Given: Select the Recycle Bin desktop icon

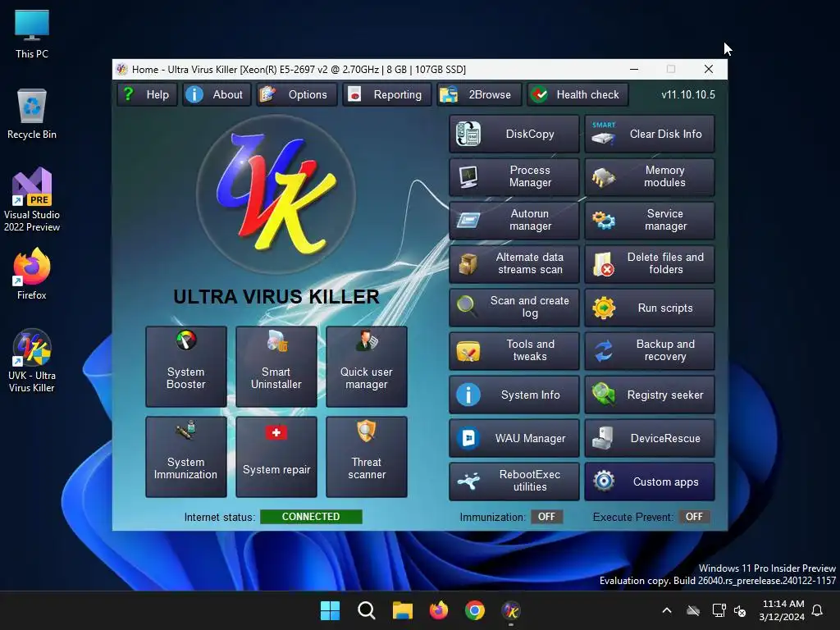Looking at the screenshot, I should (32, 114).
